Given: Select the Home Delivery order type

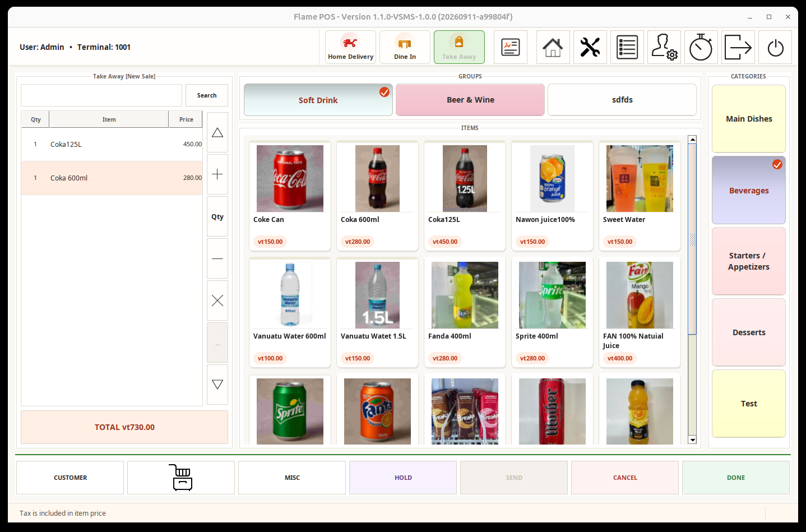Looking at the screenshot, I should click(350, 47).
